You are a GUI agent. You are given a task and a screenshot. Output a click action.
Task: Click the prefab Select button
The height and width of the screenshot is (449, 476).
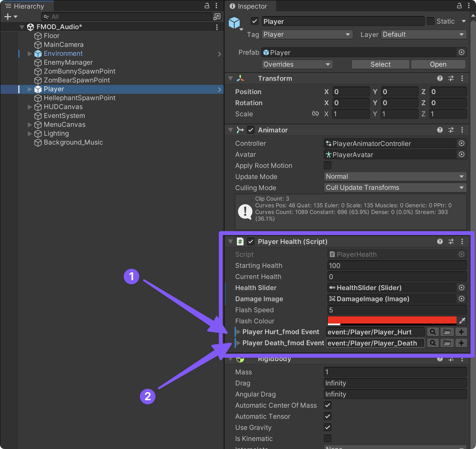coord(380,64)
